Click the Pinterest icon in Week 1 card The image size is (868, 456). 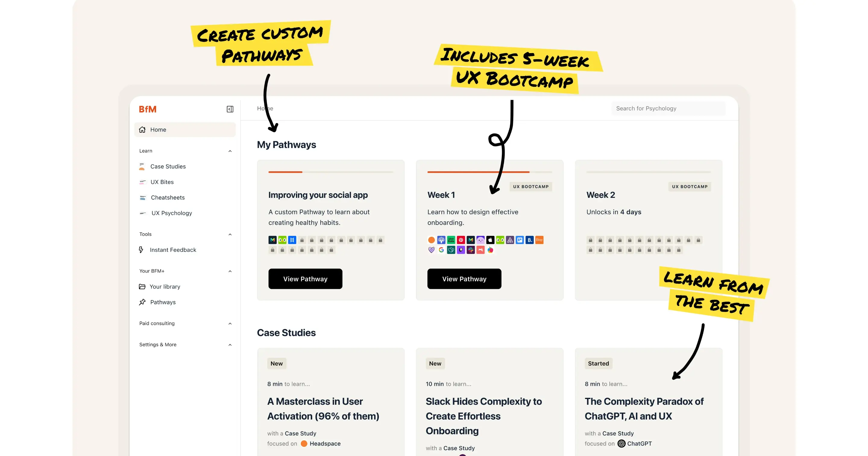pyautogui.click(x=461, y=240)
